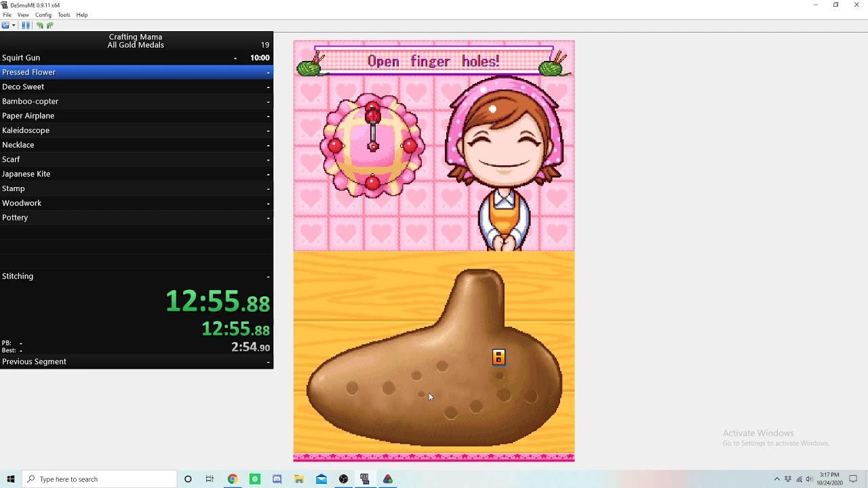Screen dimensions: 868x488
Task: Click the 10:00 Squirt Gun split time
Action: [260, 58]
